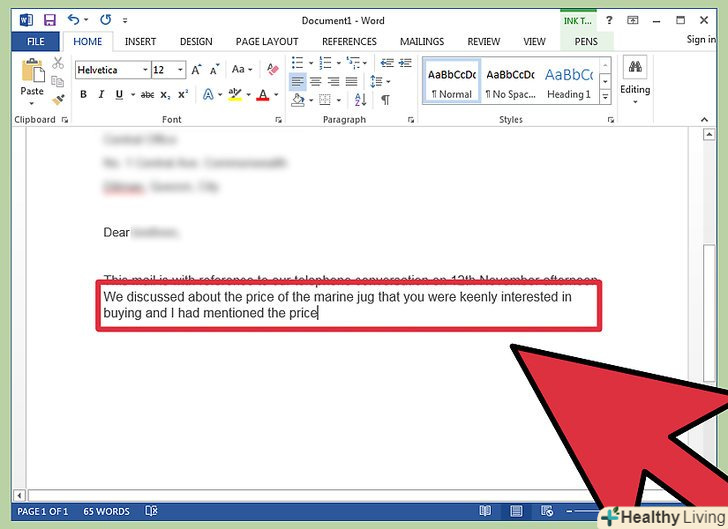The image size is (728, 529).
Task: Click Decrease Indent
Action: click(x=387, y=62)
